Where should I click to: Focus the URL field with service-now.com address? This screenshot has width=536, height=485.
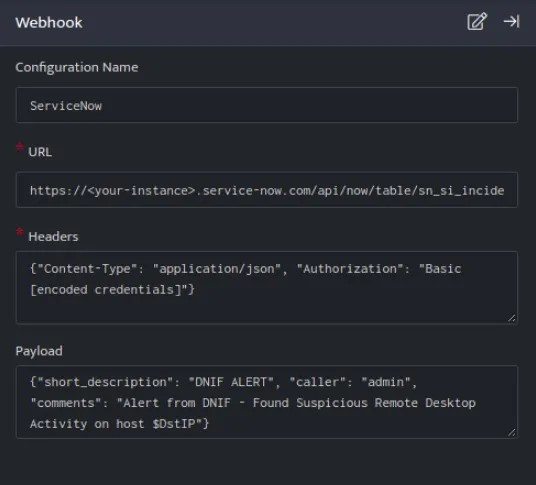pyautogui.click(x=267, y=190)
